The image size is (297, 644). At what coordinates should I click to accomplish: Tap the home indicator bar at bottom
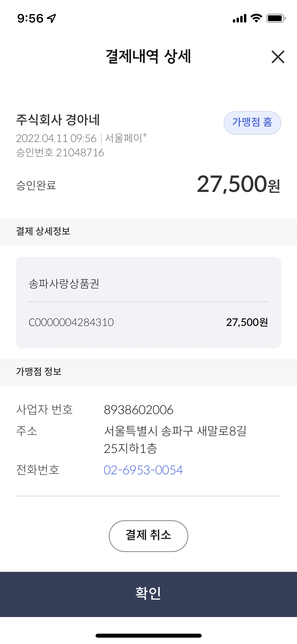[148, 636]
